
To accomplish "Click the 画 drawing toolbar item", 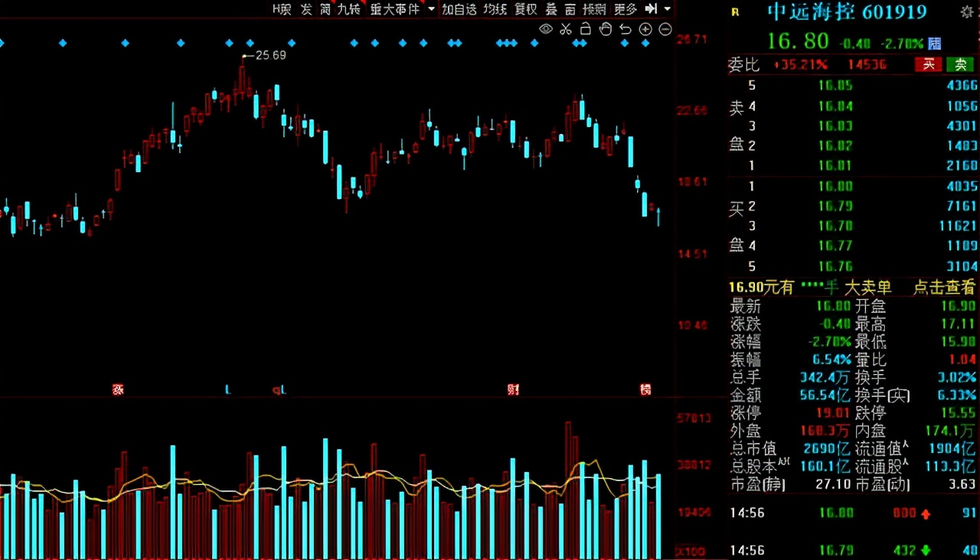I will [x=570, y=9].
